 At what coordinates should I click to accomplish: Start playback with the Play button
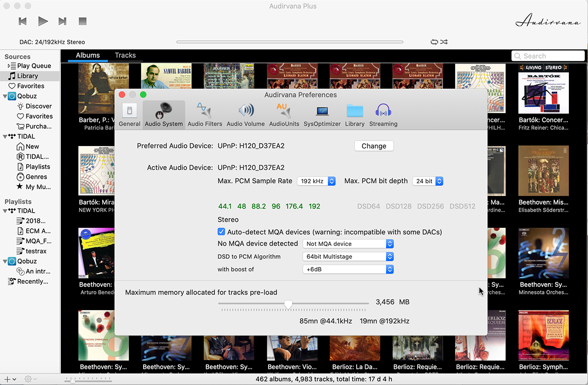tap(43, 21)
